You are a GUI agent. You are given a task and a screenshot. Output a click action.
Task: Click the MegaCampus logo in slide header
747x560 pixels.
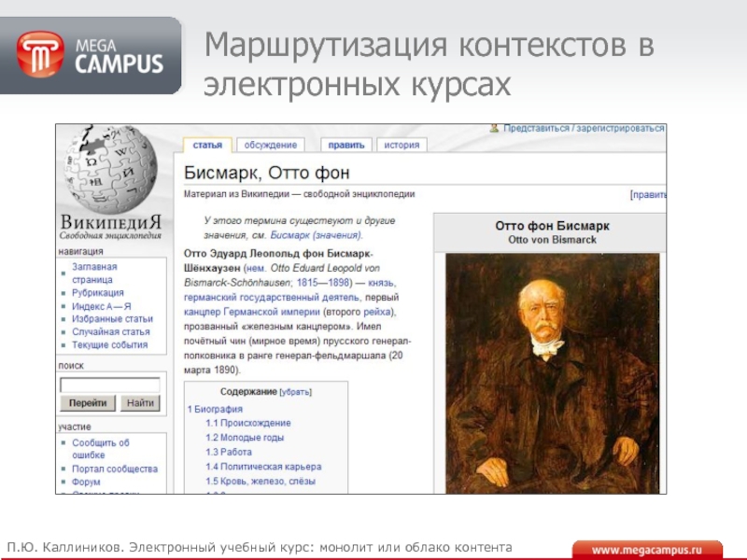pyautogui.click(x=90, y=55)
